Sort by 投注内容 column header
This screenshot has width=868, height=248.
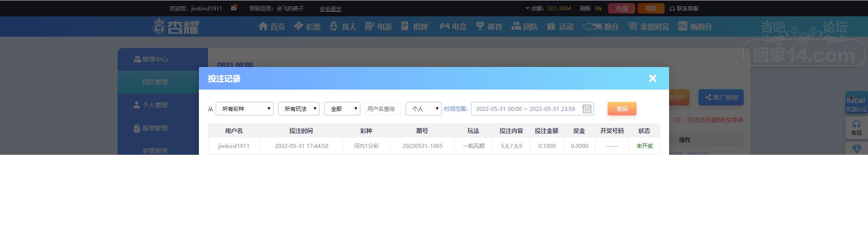tap(511, 131)
